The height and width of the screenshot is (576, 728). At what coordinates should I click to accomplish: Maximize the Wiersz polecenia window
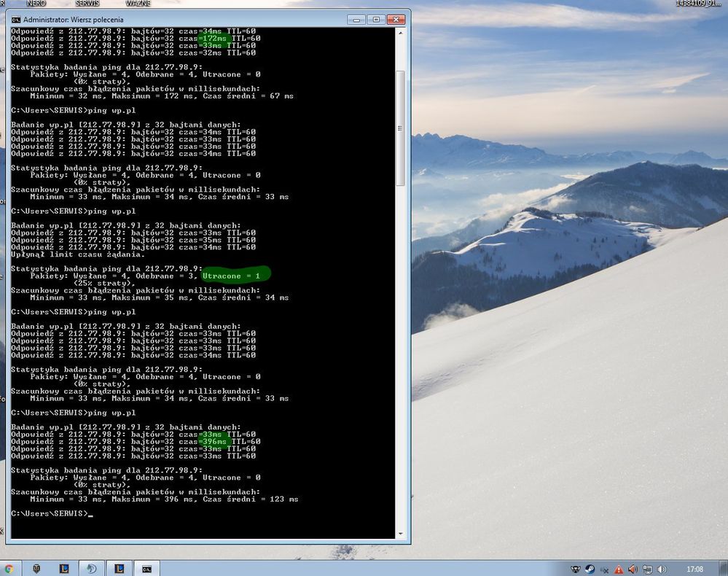[375, 19]
